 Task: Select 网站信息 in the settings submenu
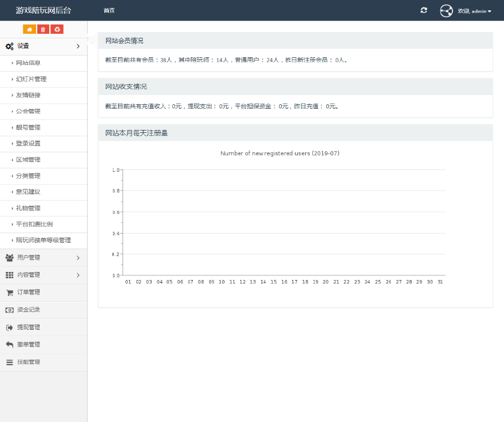coord(28,63)
